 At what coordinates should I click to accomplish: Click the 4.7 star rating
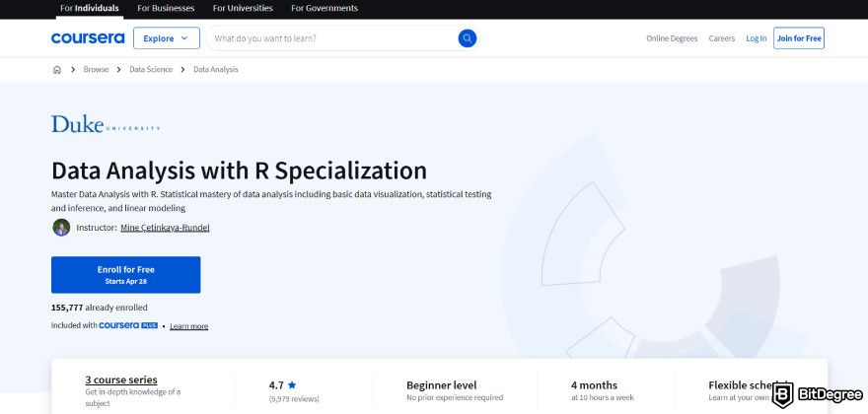pyautogui.click(x=282, y=385)
